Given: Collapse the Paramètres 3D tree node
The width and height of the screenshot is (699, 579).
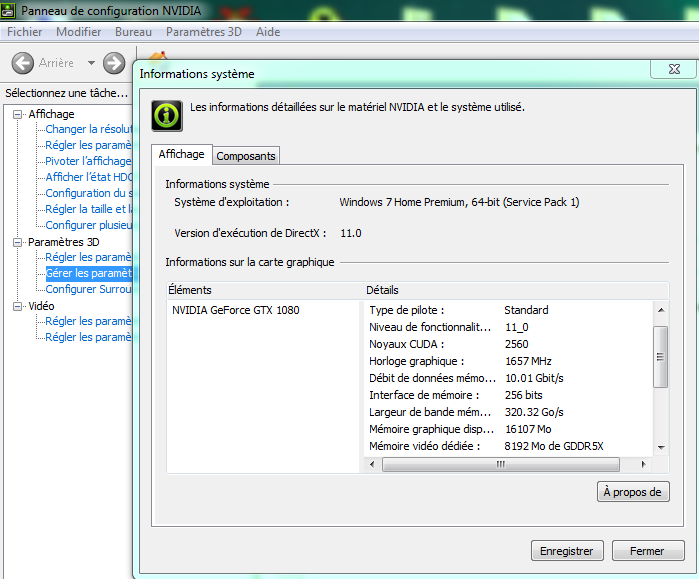Looking at the screenshot, I should [18, 242].
